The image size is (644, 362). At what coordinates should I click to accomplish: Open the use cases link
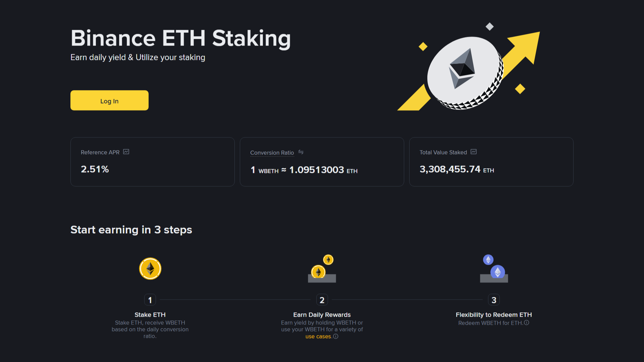coord(318,336)
